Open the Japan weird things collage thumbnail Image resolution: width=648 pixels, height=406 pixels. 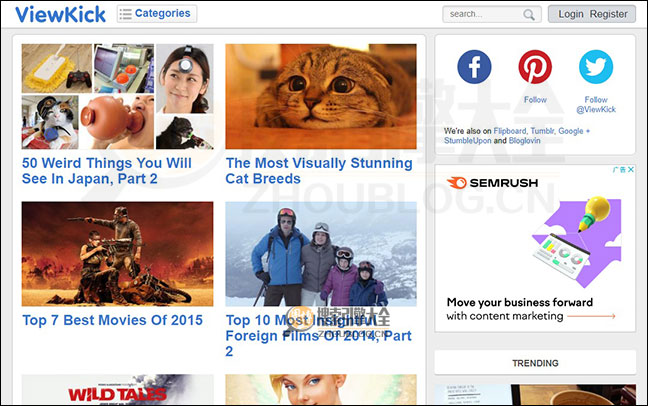[117, 96]
